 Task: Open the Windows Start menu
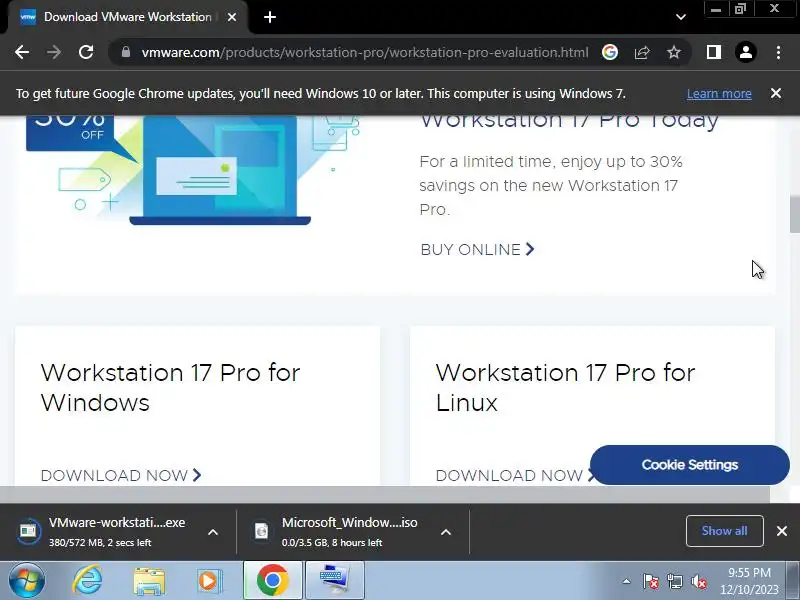[27, 581]
